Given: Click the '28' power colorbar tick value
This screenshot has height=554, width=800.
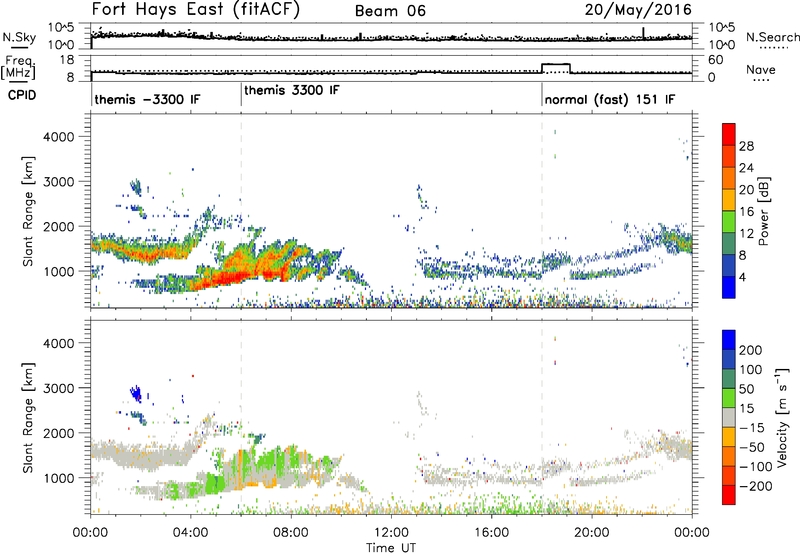Looking at the screenshot, I should point(746,146).
